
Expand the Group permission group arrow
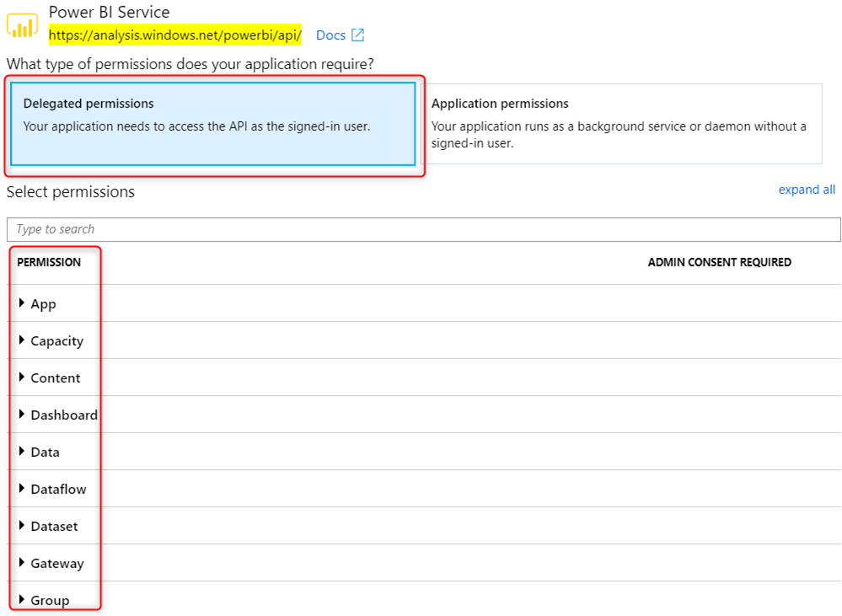click(21, 599)
